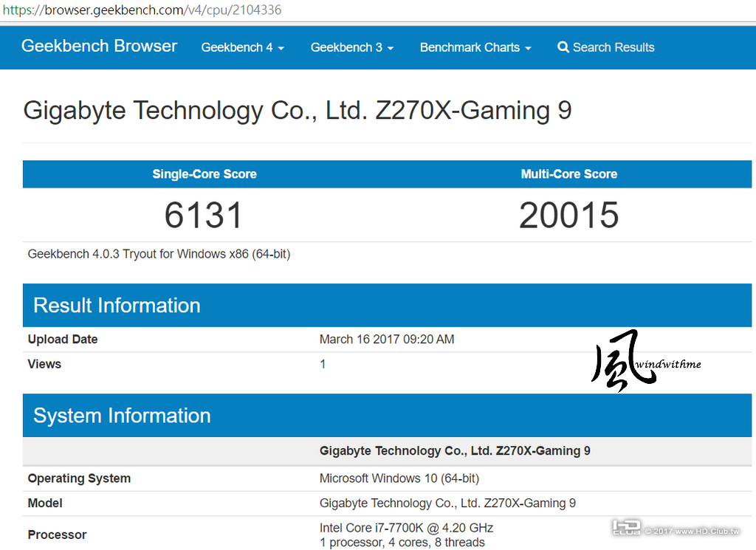
Task: Open the Search Results link text
Action: pos(614,47)
